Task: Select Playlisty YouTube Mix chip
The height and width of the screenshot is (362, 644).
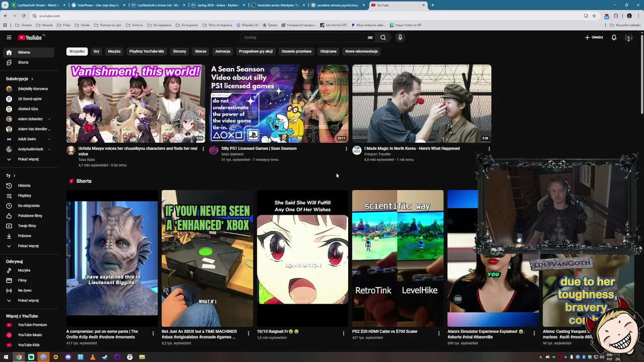Action: point(146,51)
